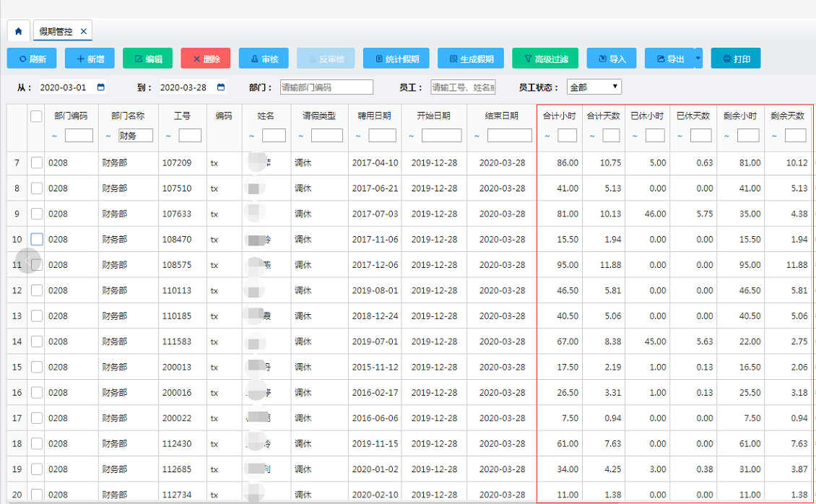Open the 员工状态 status dropdown
The image size is (816, 504).
coord(594,86)
